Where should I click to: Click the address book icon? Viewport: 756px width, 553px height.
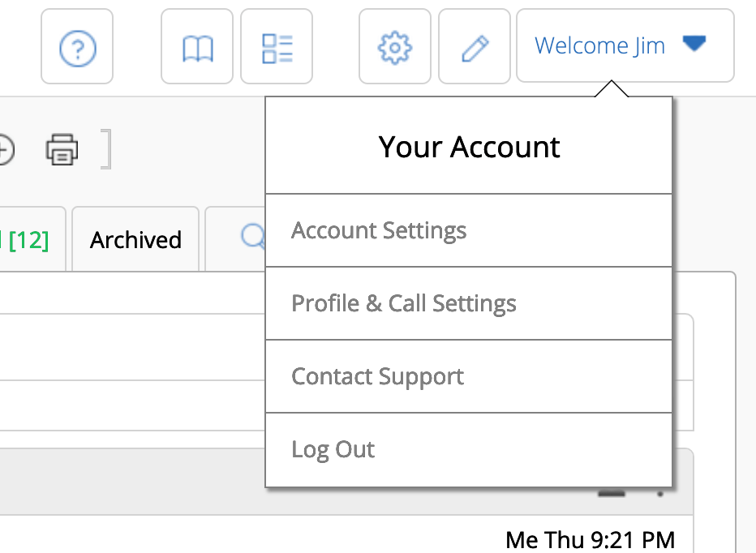196,46
